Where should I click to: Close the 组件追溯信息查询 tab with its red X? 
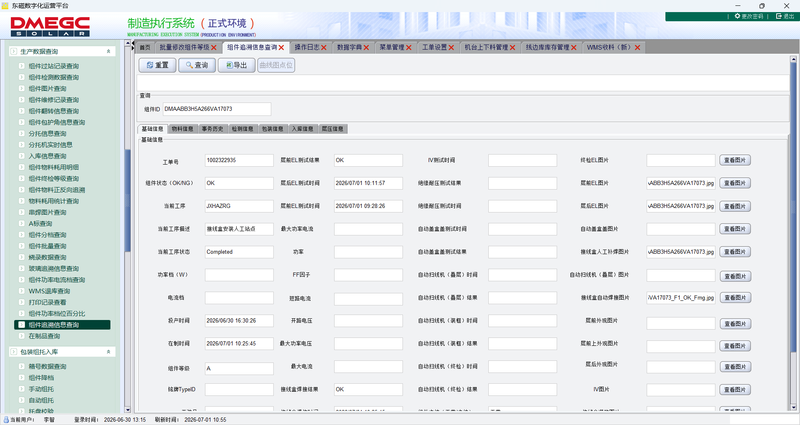(x=281, y=47)
